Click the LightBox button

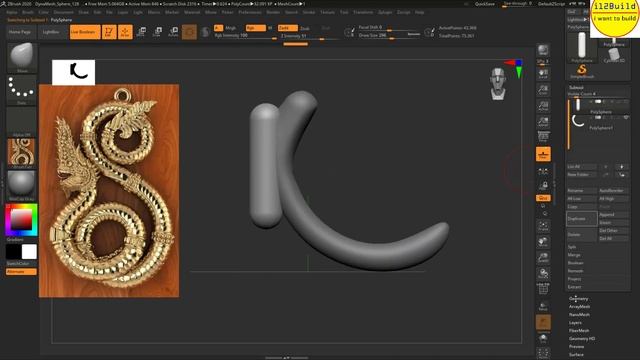51,32
